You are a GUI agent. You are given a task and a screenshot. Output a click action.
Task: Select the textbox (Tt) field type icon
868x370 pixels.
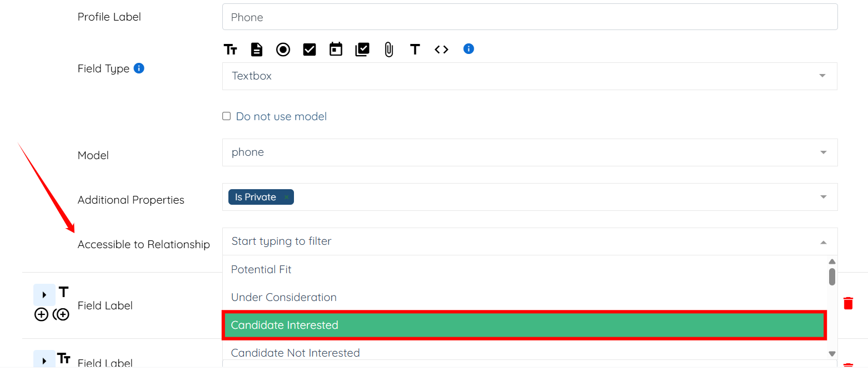tap(231, 50)
